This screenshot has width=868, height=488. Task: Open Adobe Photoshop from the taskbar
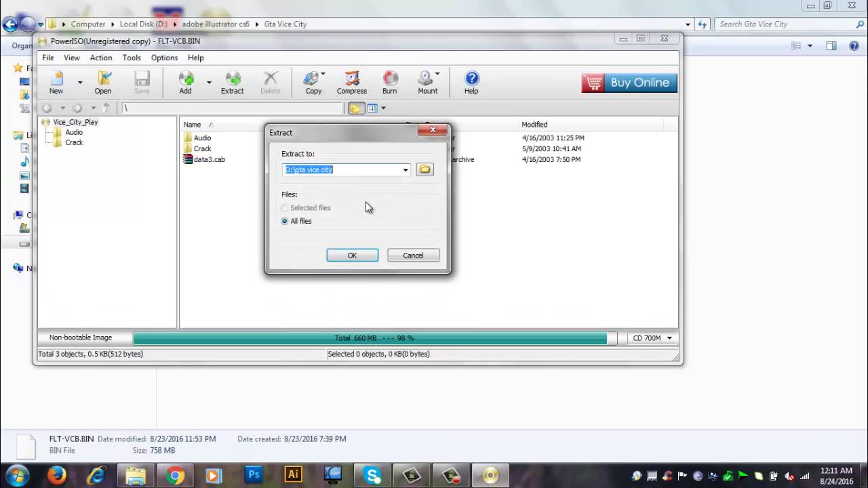[x=254, y=475]
